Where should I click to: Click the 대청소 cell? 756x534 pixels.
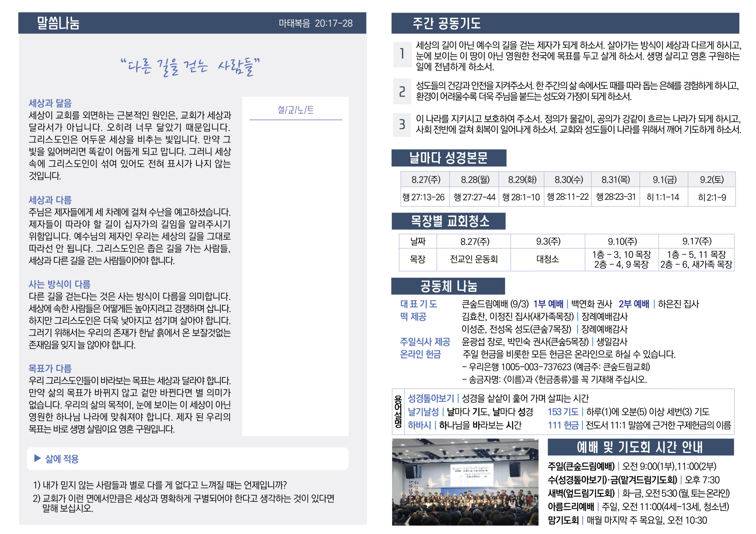pyautogui.click(x=547, y=259)
